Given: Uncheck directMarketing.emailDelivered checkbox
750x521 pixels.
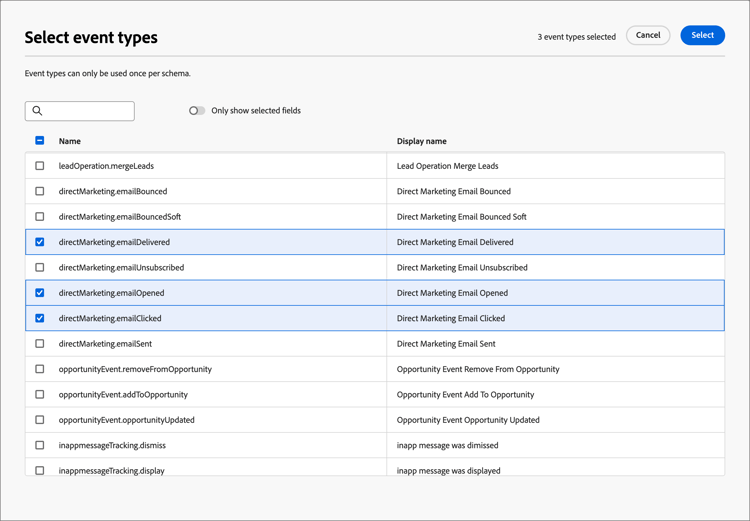Looking at the screenshot, I should click(40, 242).
